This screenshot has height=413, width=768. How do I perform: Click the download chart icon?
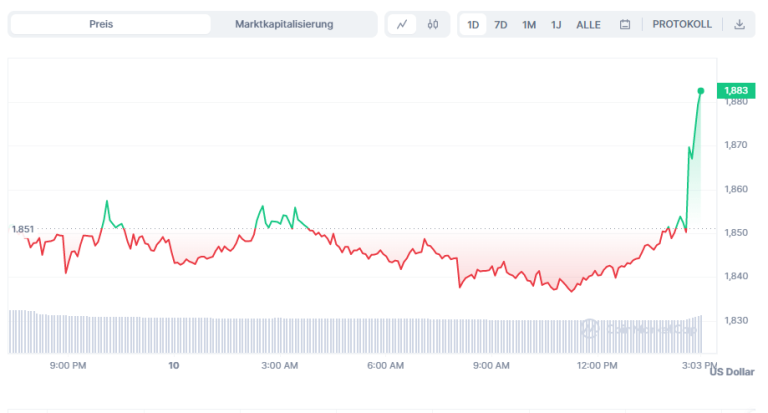coord(739,24)
